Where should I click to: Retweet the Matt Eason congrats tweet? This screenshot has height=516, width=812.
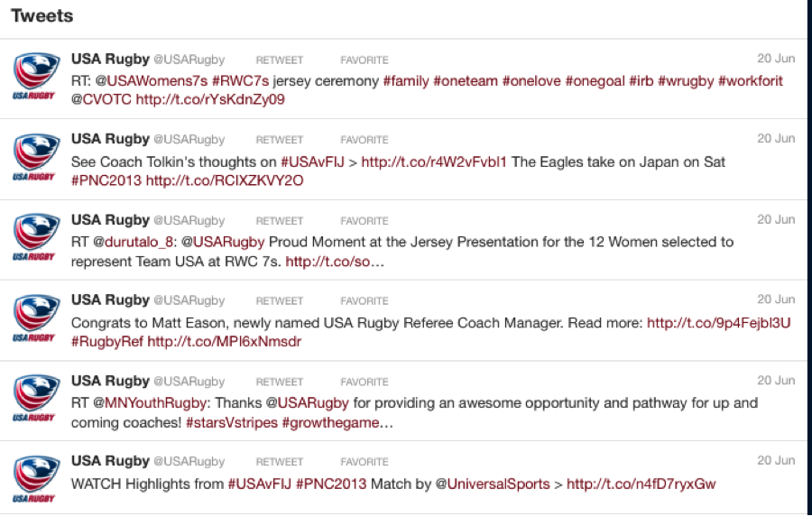280,301
